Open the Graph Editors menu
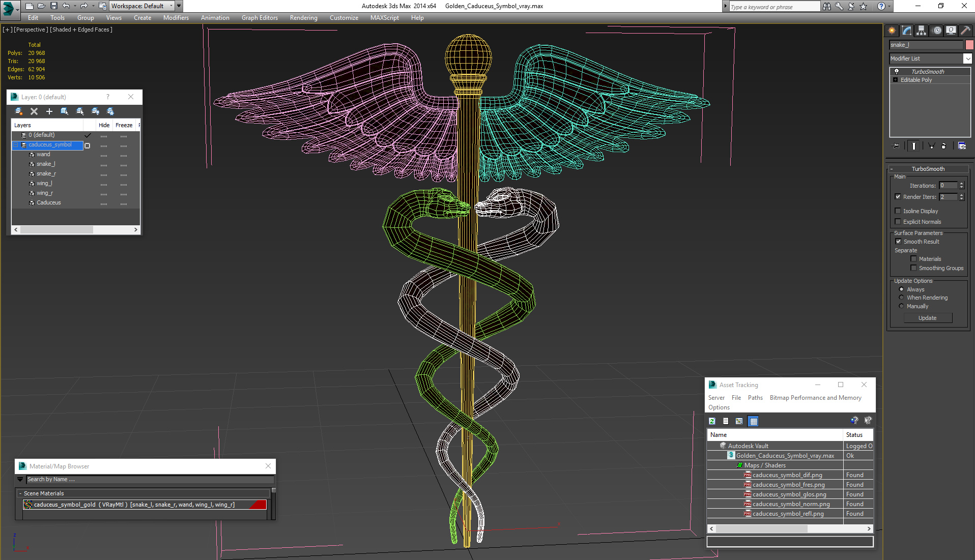 point(260,18)
